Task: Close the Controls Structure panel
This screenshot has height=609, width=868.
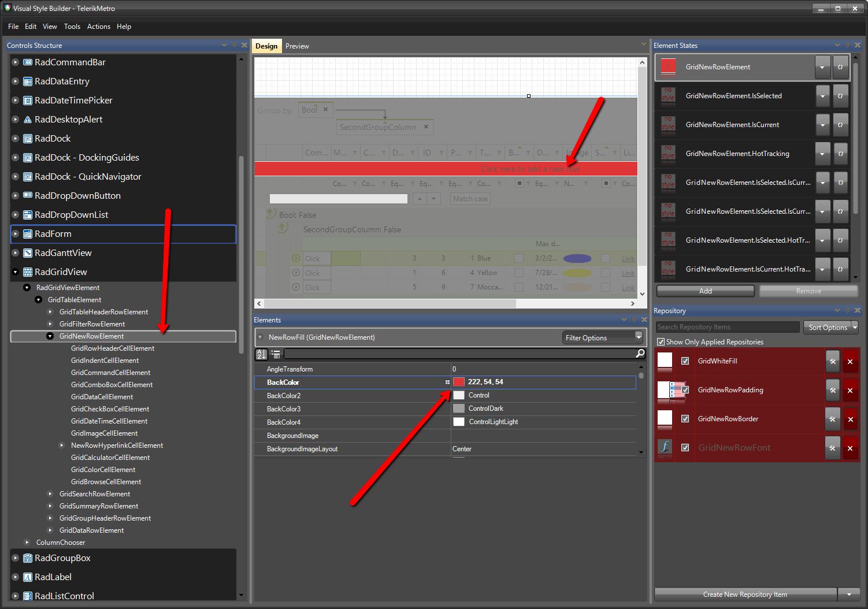Action: 244,45
